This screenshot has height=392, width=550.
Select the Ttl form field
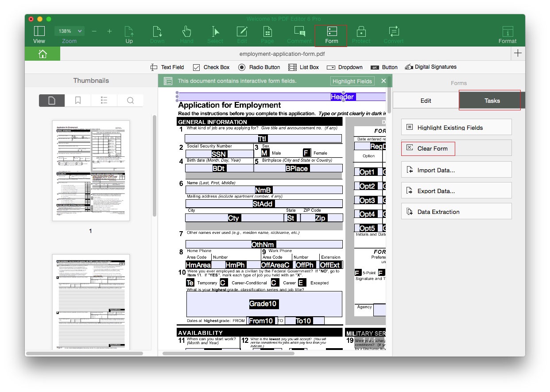click(x=263, y=139)
